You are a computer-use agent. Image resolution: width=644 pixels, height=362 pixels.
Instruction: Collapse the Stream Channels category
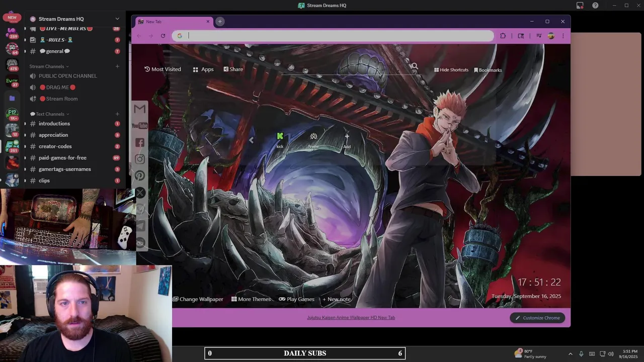tap(49, 66)
